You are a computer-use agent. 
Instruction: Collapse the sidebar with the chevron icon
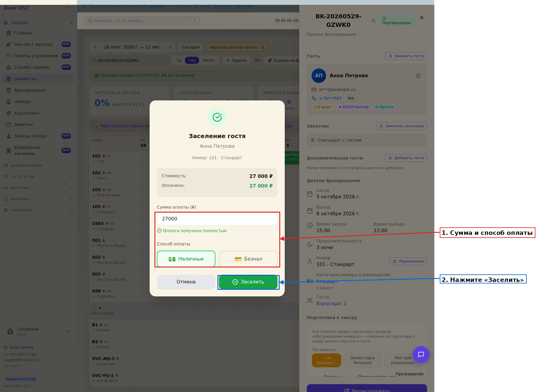69,8
